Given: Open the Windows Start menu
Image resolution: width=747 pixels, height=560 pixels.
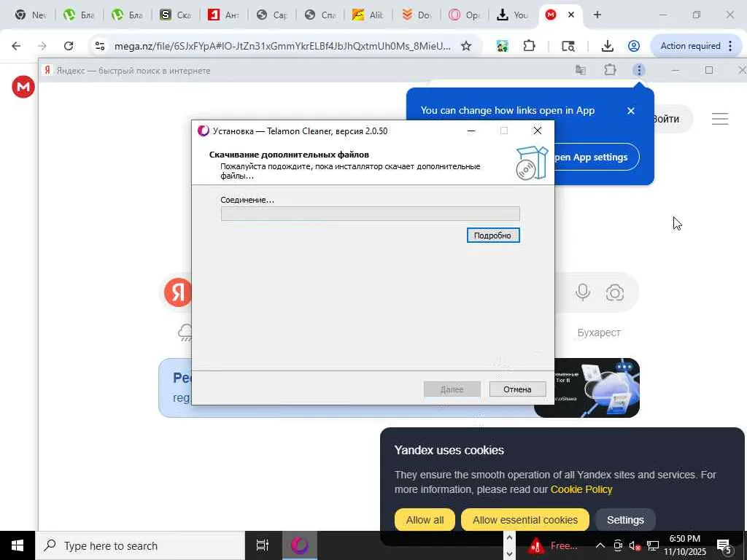Looking at the screenshot, I should tap(18, 545).
